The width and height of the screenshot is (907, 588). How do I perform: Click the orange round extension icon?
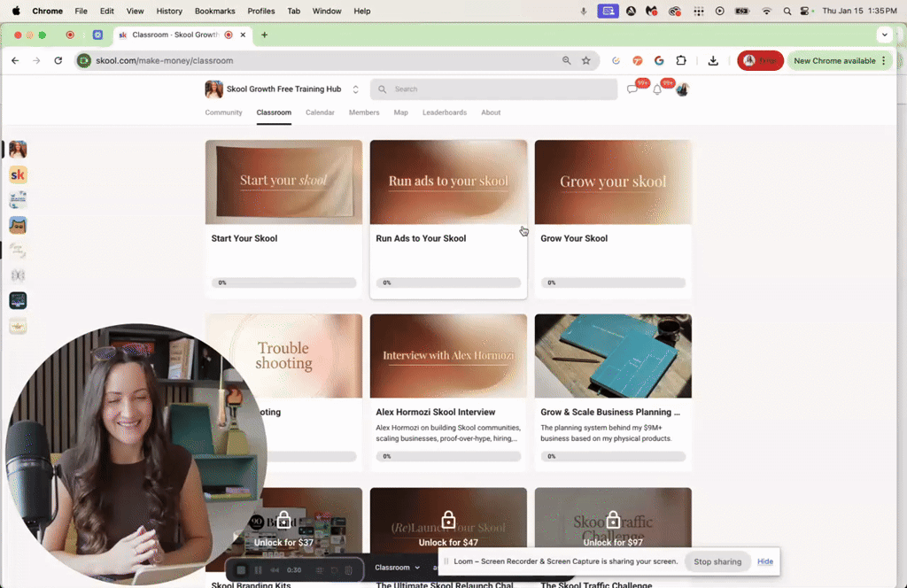pyautogui.click(x=638, y=60)
